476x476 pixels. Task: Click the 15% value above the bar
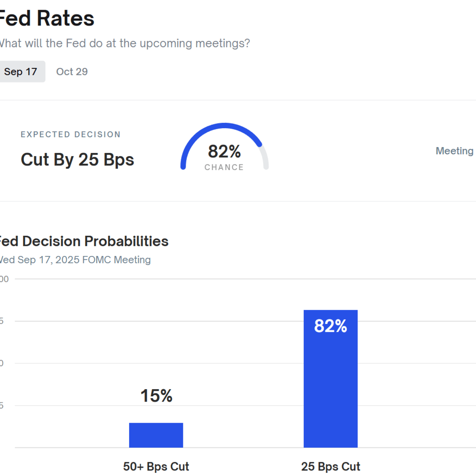tap(156, 396)
